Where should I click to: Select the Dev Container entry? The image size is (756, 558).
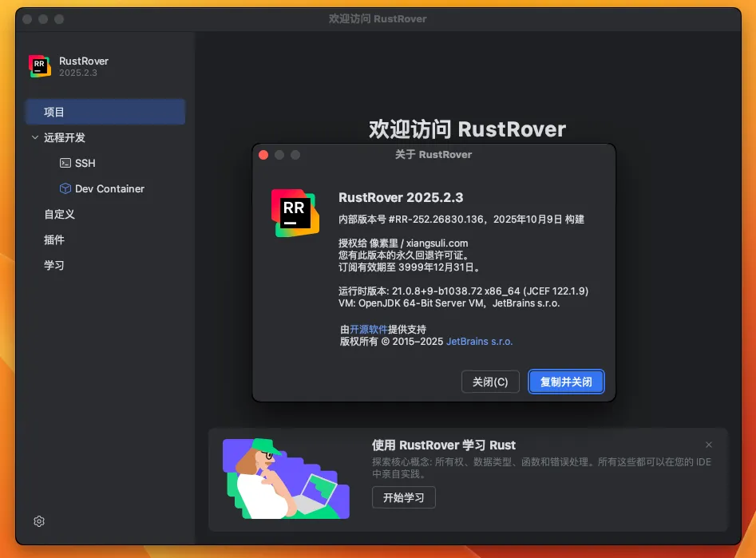point(109,188)
